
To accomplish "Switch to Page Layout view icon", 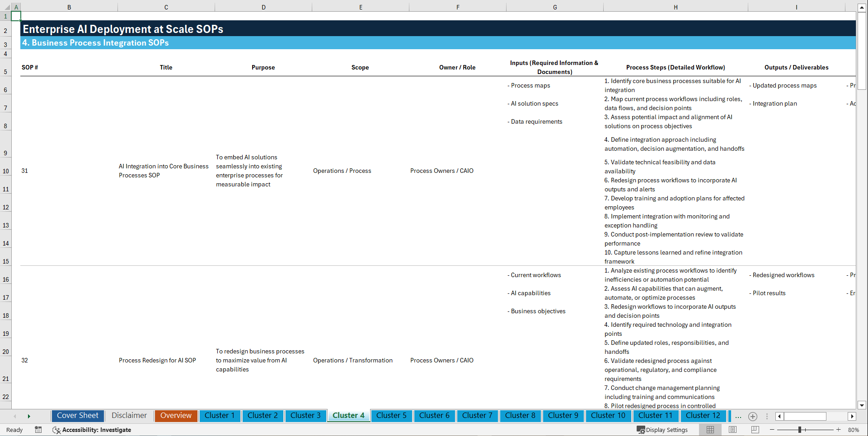I will [732, 430].
